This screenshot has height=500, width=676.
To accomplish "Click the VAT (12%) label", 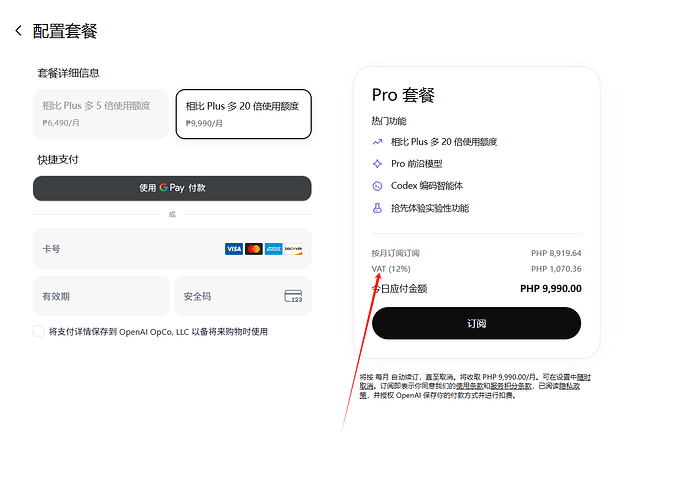I will pyautogui.click(x=391, y=269).
